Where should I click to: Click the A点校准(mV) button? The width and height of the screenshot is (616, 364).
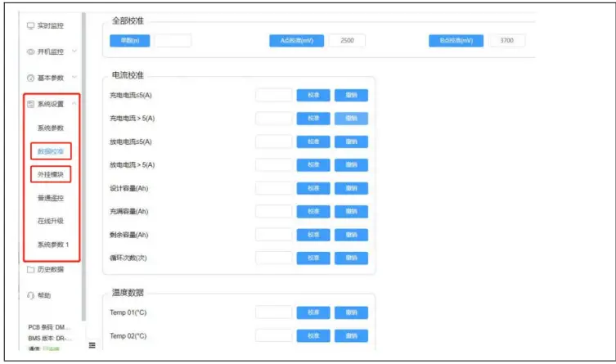pyautogui.click(x=297, y=40)
